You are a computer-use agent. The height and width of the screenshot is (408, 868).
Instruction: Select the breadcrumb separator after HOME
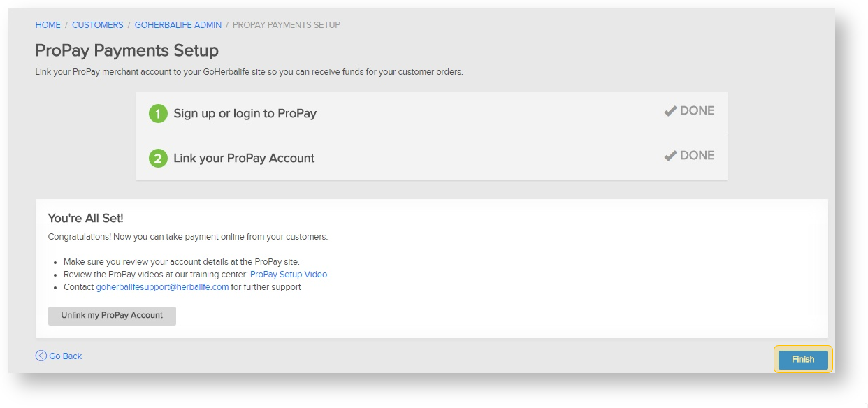point(65,24)
